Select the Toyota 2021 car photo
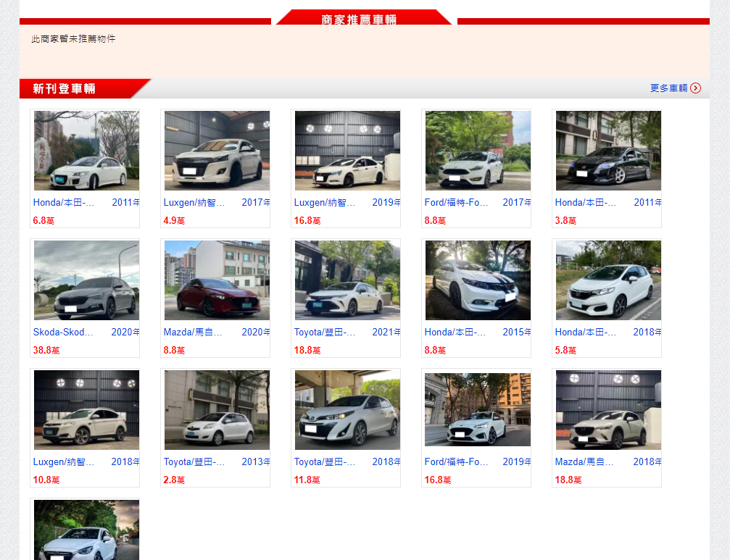 coord(347,280)
